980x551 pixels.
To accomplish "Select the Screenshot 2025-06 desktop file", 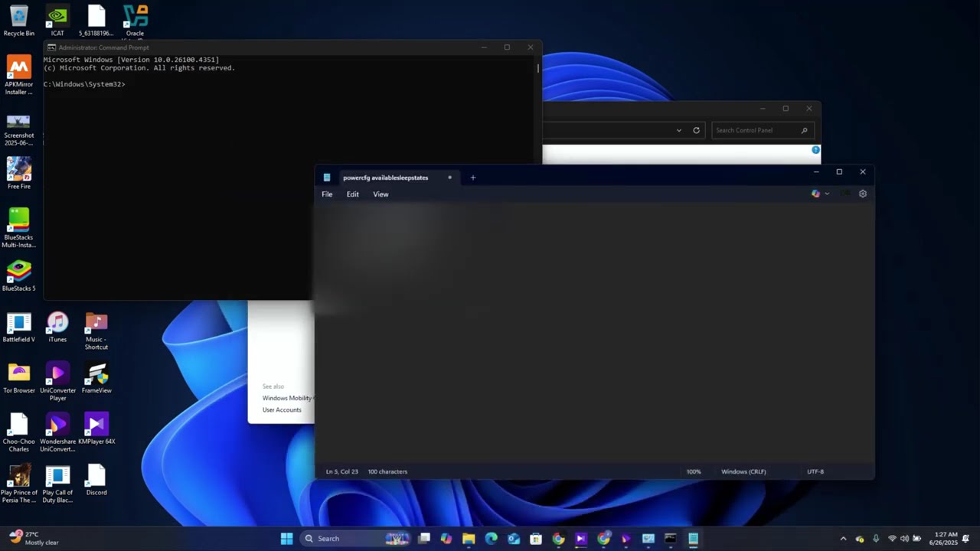I will 18,128.
